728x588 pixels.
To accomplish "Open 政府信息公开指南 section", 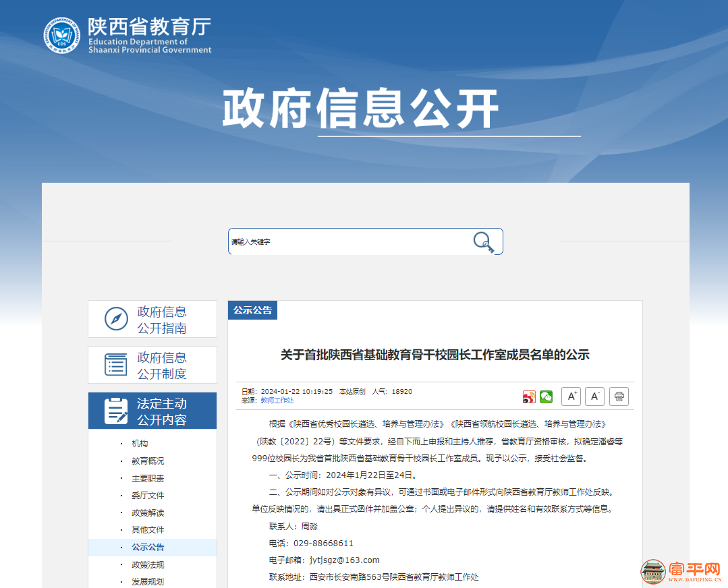I will click(x=152, y=319).
